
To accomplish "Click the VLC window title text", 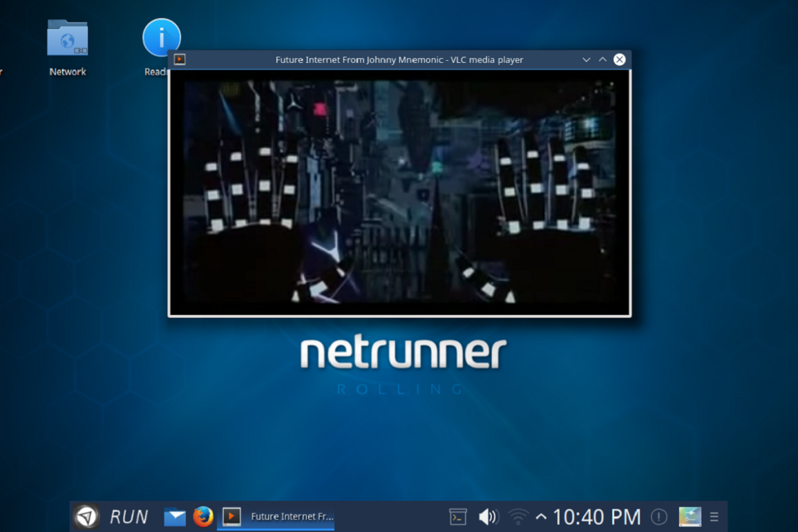I will tap(399, 59).
